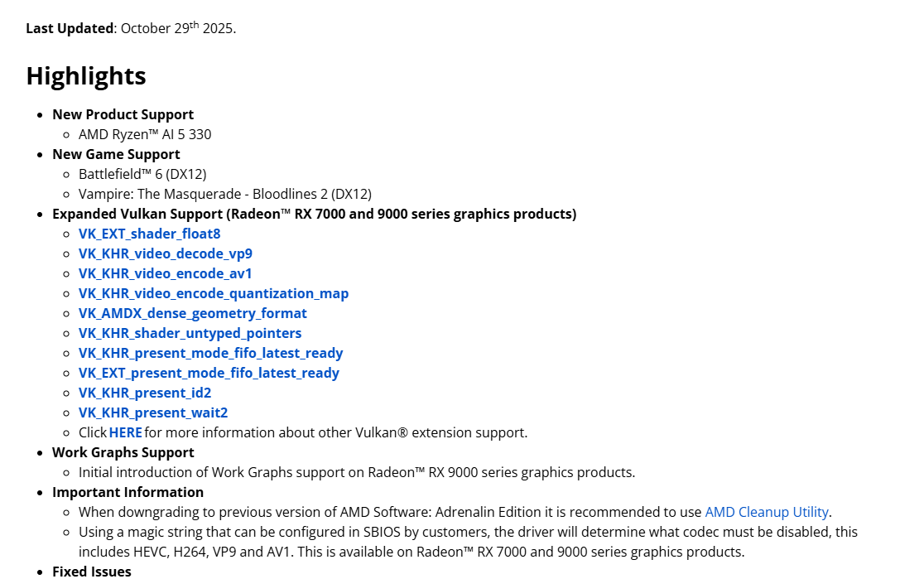
Task: Click the Highlights heading
Action: coord(86,75)
